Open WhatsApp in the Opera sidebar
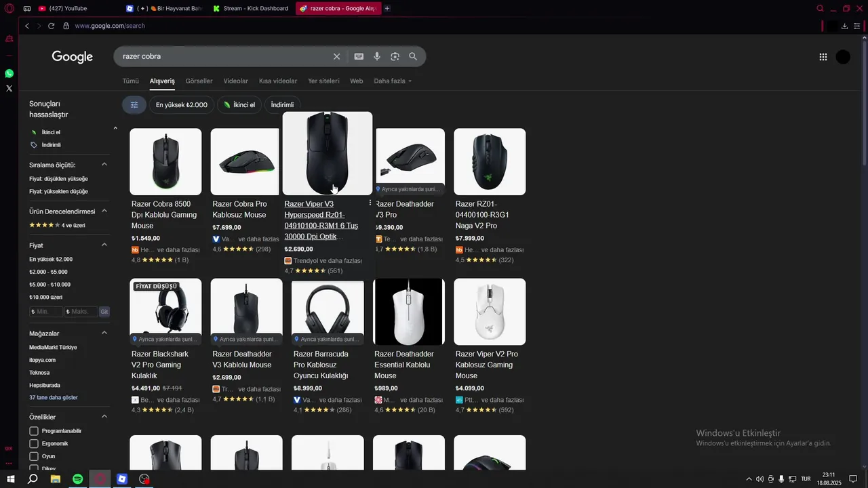 tap(9, 73)
